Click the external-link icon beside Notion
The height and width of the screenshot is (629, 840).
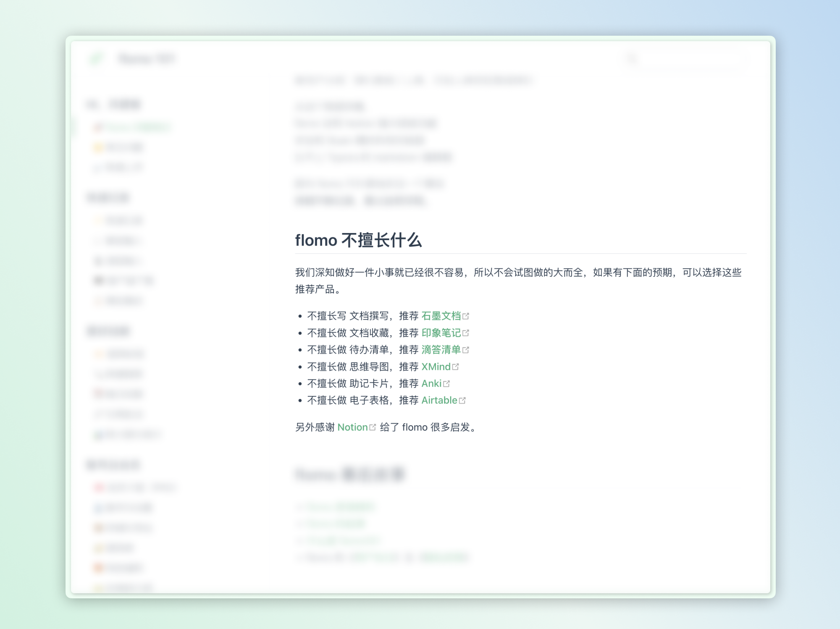[373, 427]
